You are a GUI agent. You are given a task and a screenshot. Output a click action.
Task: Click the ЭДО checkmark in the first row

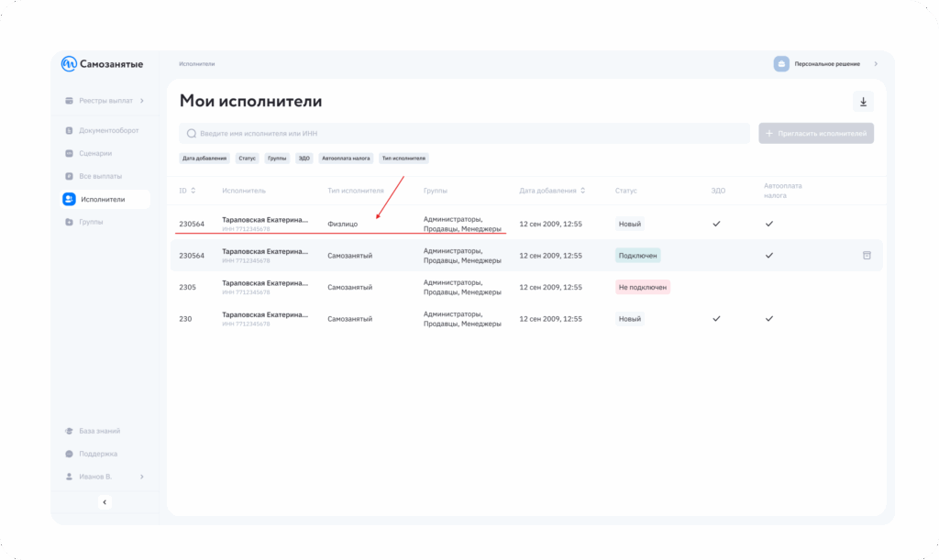tap(716, 224)
